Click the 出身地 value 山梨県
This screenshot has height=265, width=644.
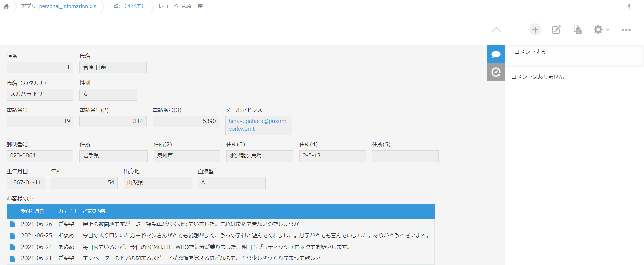pos(158,183)
